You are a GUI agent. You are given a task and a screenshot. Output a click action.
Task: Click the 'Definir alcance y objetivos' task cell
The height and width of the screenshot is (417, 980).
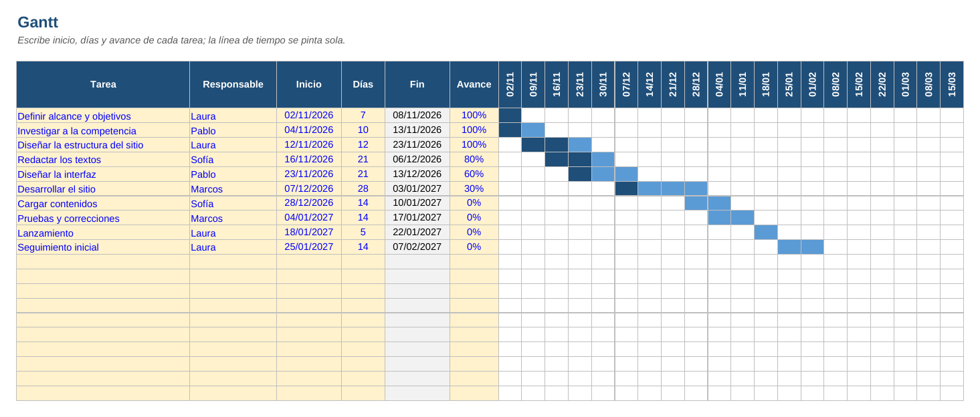103,116
